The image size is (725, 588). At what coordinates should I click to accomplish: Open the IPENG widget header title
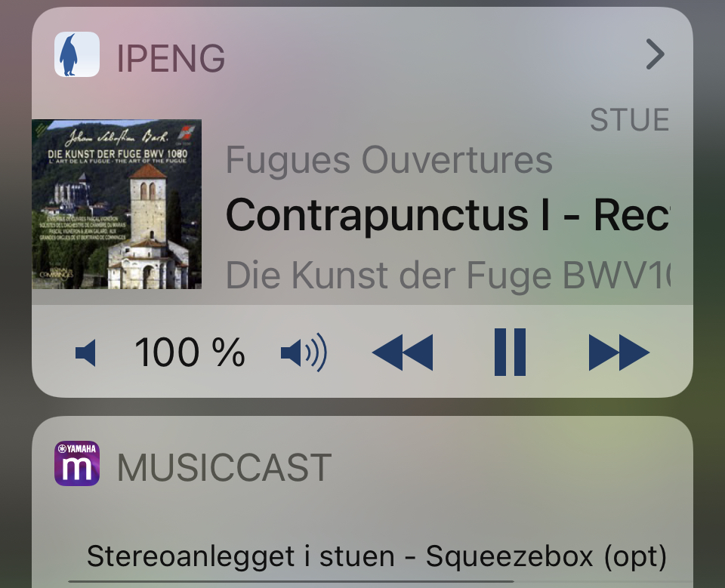tap(171, 58)
